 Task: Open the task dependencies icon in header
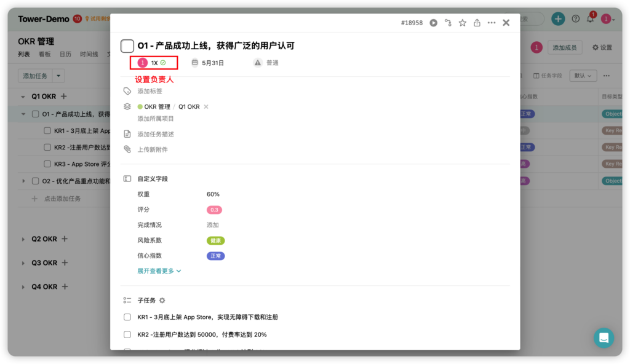point(449,22)
